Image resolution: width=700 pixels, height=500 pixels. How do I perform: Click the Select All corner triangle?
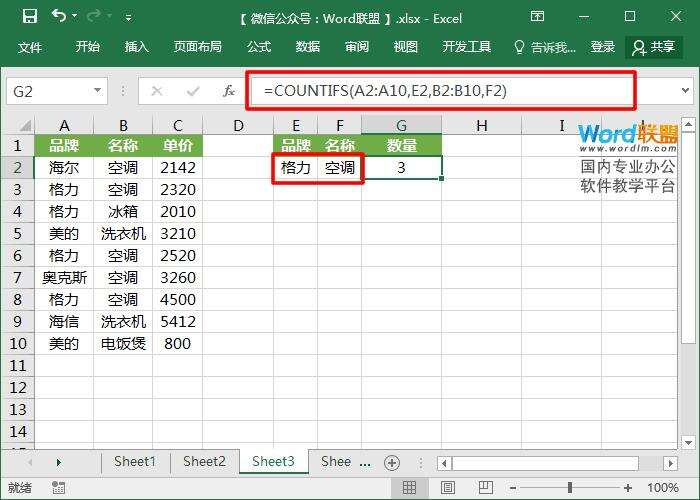[x=25, y=125]
